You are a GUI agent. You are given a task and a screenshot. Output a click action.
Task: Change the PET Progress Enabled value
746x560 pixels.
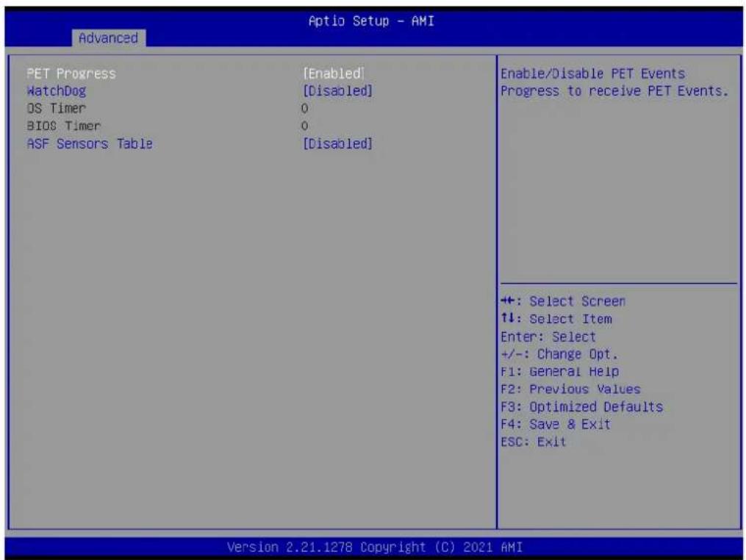[334, 73]
